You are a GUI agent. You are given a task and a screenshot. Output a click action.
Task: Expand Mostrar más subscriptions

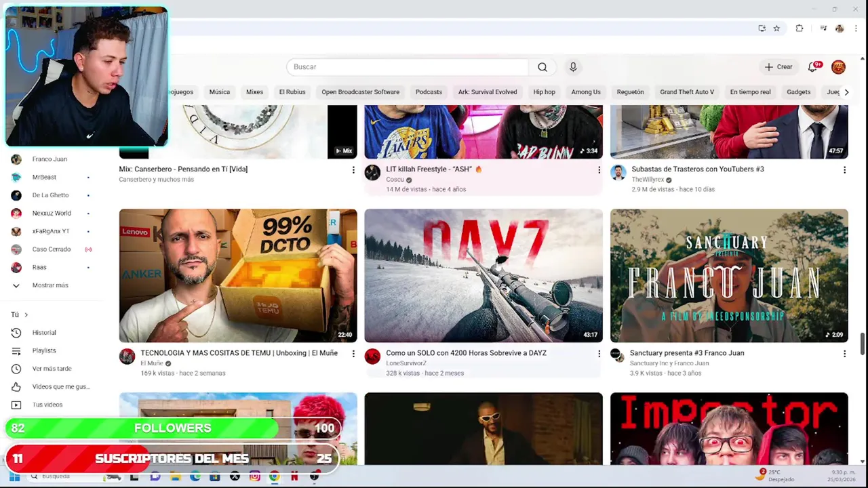pyautogui.click(x=50, y=285)
